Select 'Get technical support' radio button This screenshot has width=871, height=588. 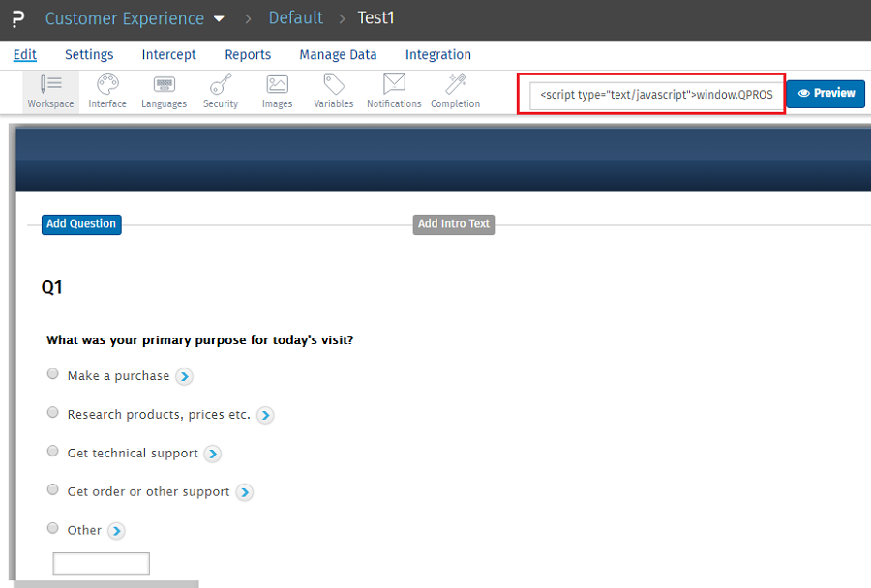[53, 452]
